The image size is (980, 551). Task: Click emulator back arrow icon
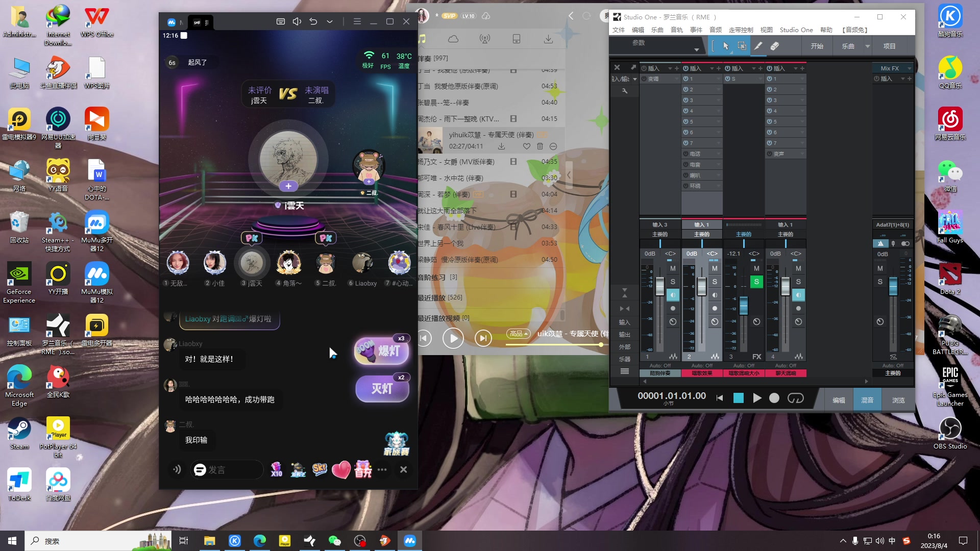click(x=313, y=21)
